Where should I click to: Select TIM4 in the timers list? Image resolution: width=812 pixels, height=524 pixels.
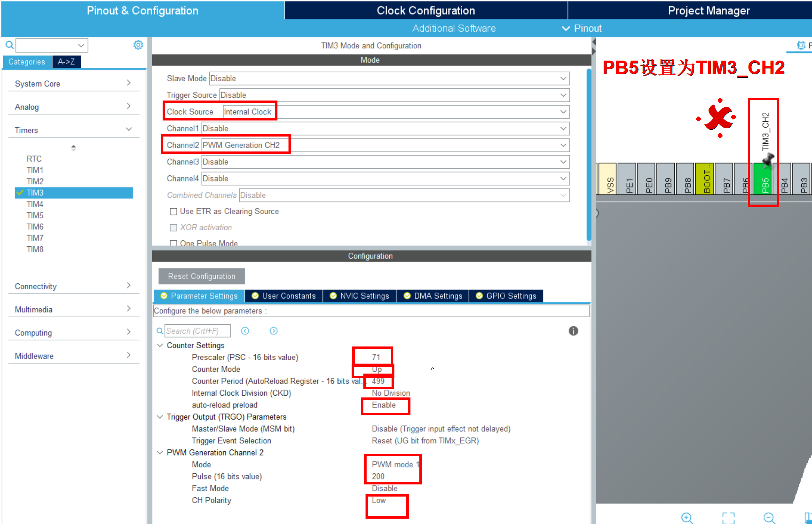point(35,204)
